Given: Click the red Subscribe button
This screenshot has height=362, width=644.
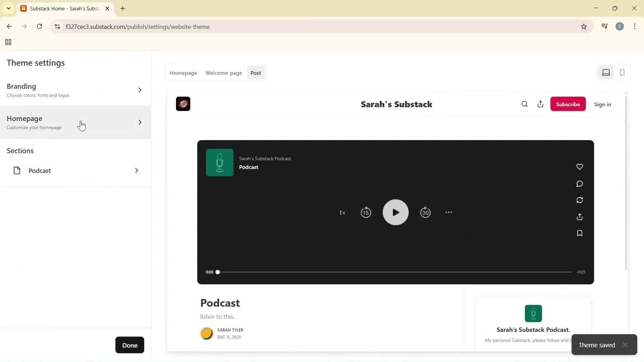Looking at the screenshot, I should point(568,104).
